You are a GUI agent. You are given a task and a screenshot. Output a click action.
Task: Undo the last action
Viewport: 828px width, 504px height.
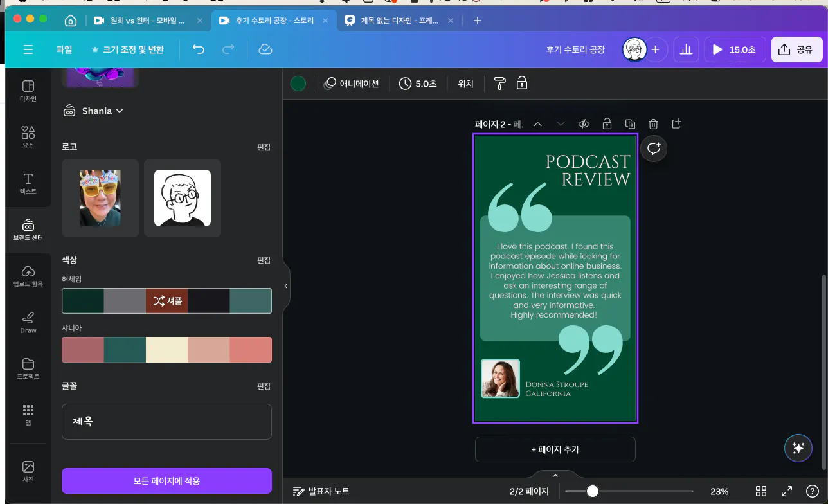198,50
